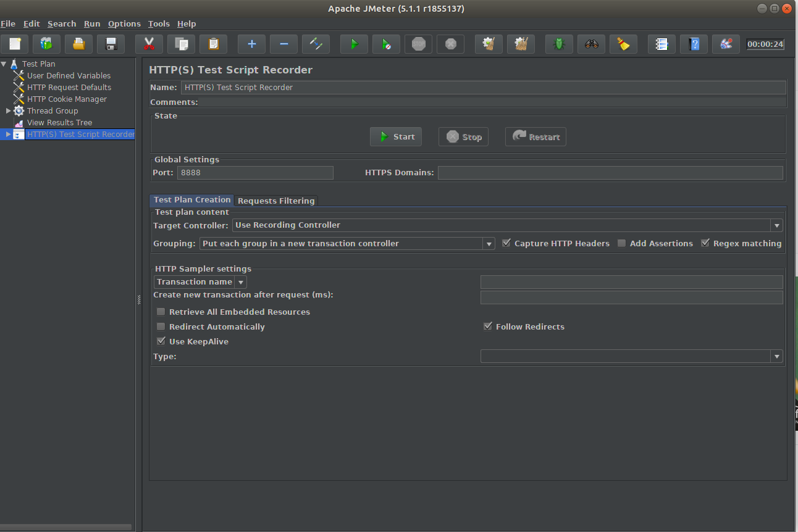This screenshot has height=532, width=798.
Task: Open the Plugins Manager toolbar icon
Action: pos(726,44)
